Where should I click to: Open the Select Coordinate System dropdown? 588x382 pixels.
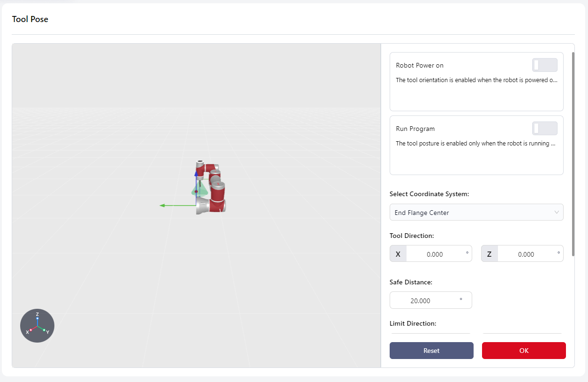pyautogui.click(x=476, y=213)
